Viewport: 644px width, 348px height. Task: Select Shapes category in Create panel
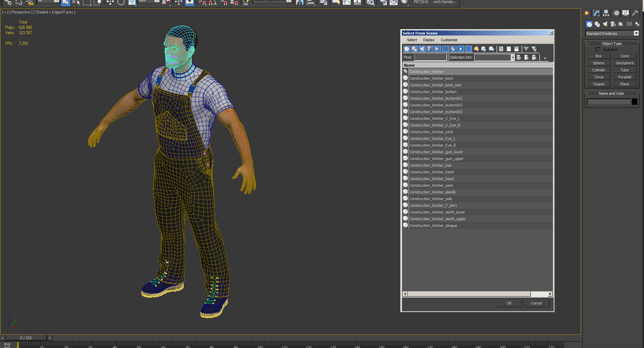[x=597, y=24]
